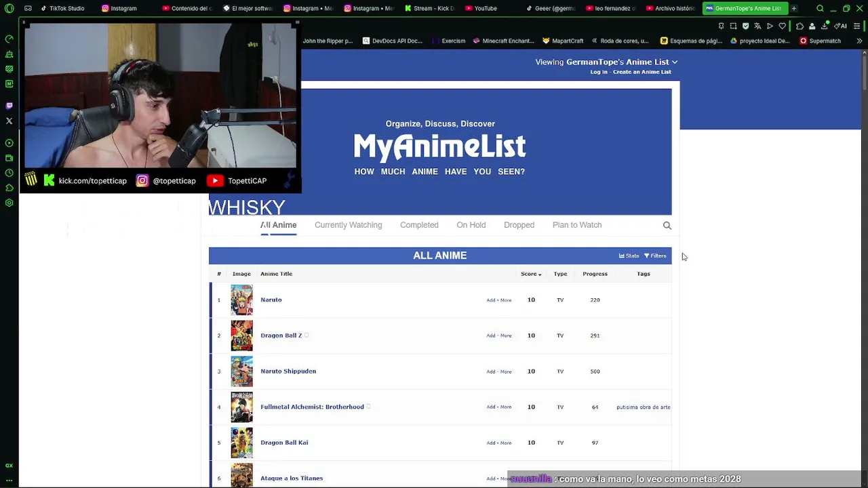Switch to the first Instagram browser tab
This screenshot has width=868, height=488.
(119, 8)
